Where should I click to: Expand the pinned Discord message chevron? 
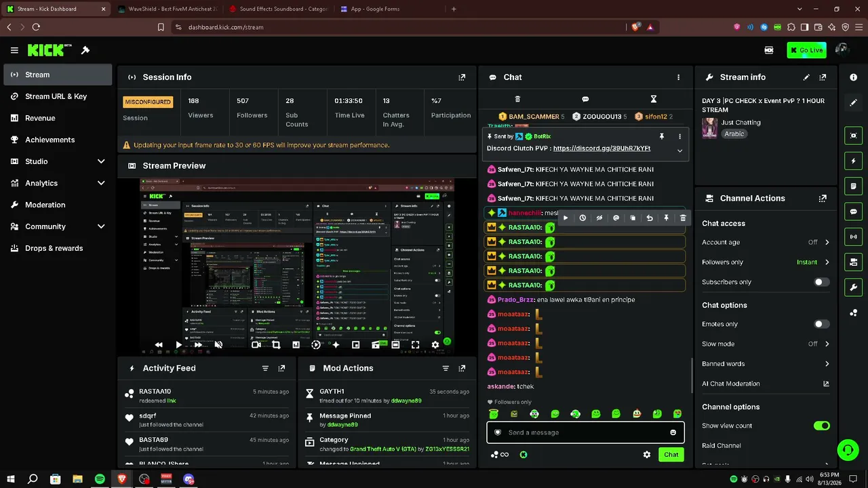(x=679, y=150)
